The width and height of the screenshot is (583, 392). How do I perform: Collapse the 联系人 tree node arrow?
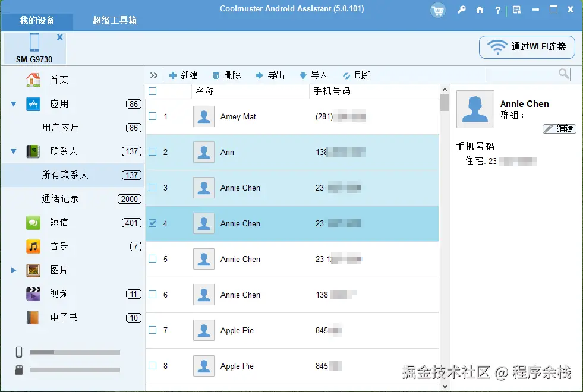(14, 151)
